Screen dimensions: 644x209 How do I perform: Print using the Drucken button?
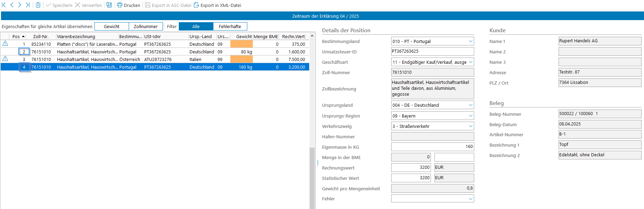pos(128,5)
